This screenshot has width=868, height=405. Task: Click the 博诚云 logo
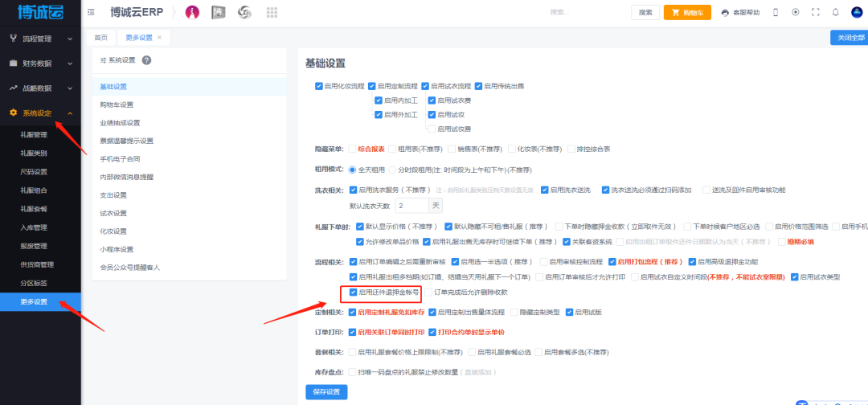click(x=40, y=12)
